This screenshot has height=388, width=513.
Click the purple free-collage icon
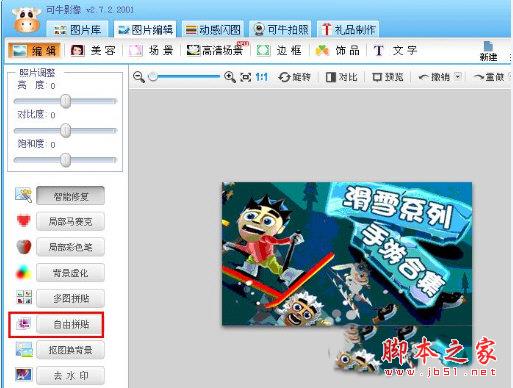tap(24, 323)
